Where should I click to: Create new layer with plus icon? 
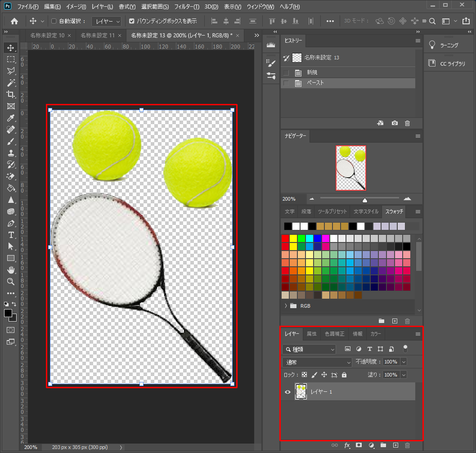coord(395,445)
